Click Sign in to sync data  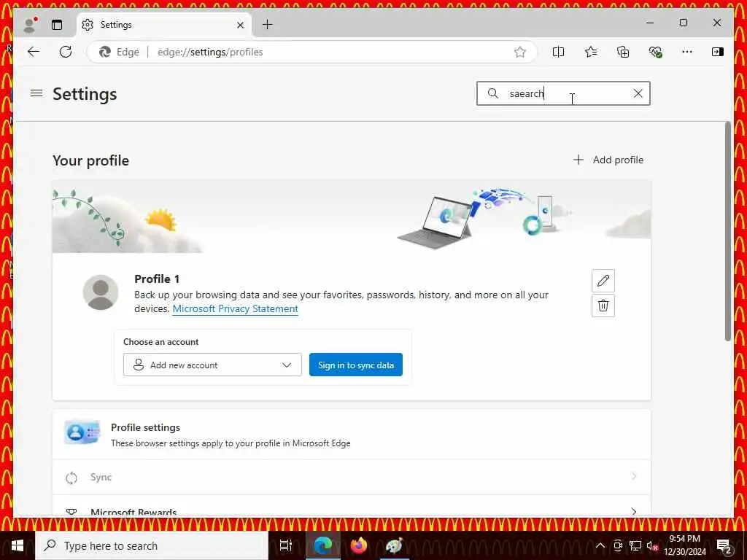(356, 365)
